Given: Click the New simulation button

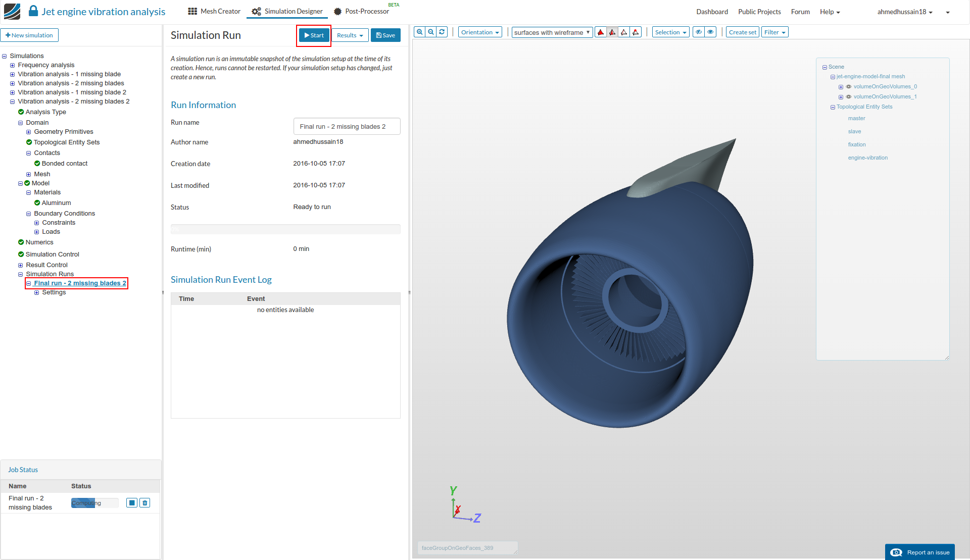Looking at the screenshot, I should tap(29, 35).
